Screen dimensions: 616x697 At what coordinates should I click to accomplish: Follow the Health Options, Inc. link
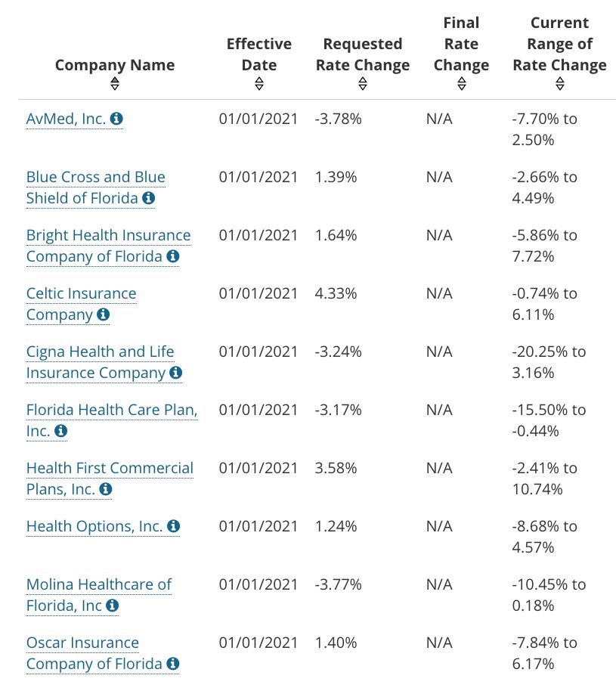[x=94, y=526]
